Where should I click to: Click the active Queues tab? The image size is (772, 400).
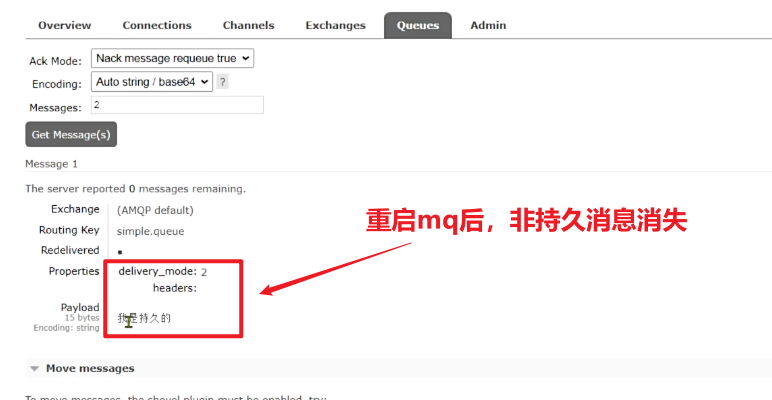click(x=417, y=25)
